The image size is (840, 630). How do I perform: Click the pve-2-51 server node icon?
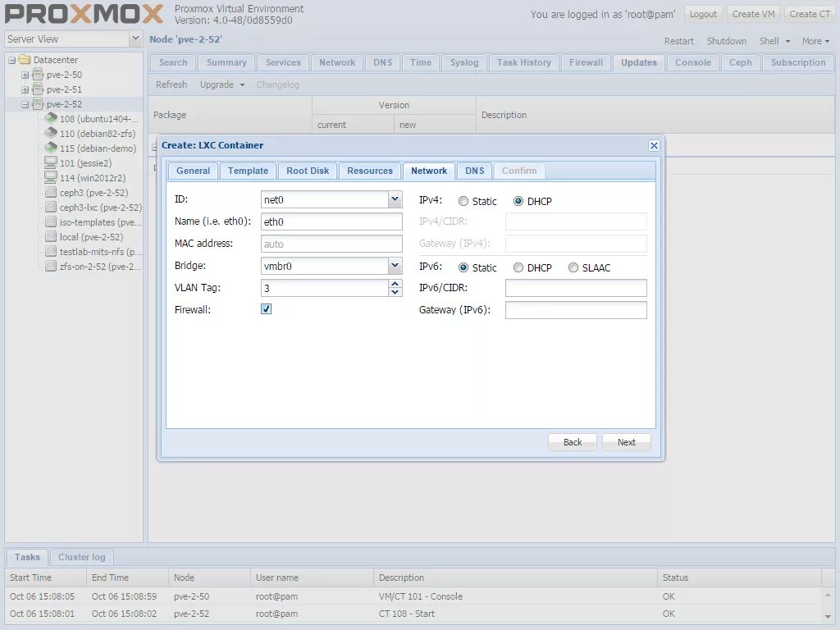pos(38,89)
